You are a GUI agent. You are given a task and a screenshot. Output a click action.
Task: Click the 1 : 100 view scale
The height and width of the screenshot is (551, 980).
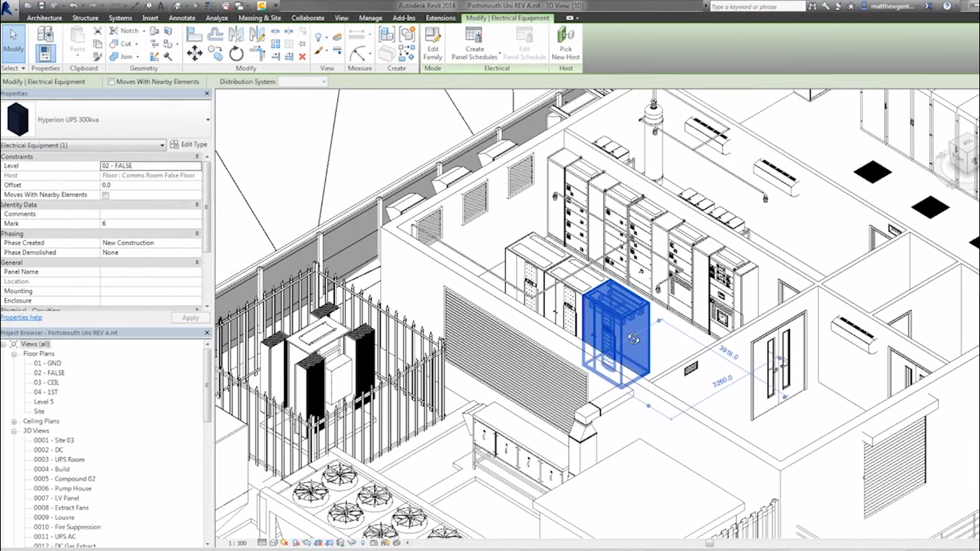[x=237, y=543]
